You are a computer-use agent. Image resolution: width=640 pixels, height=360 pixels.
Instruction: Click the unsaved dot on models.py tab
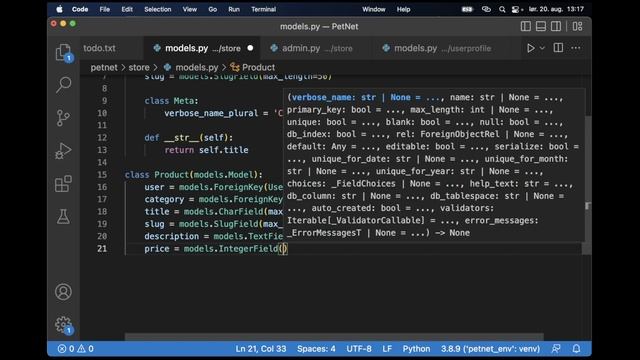[250, 48]
